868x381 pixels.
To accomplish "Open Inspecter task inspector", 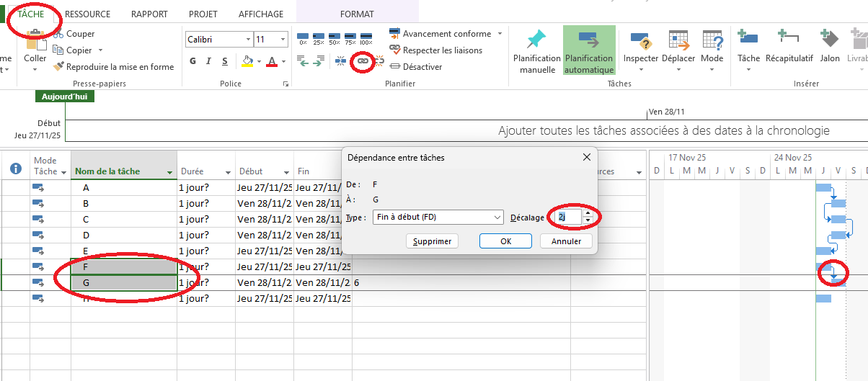I will (641, 51).
